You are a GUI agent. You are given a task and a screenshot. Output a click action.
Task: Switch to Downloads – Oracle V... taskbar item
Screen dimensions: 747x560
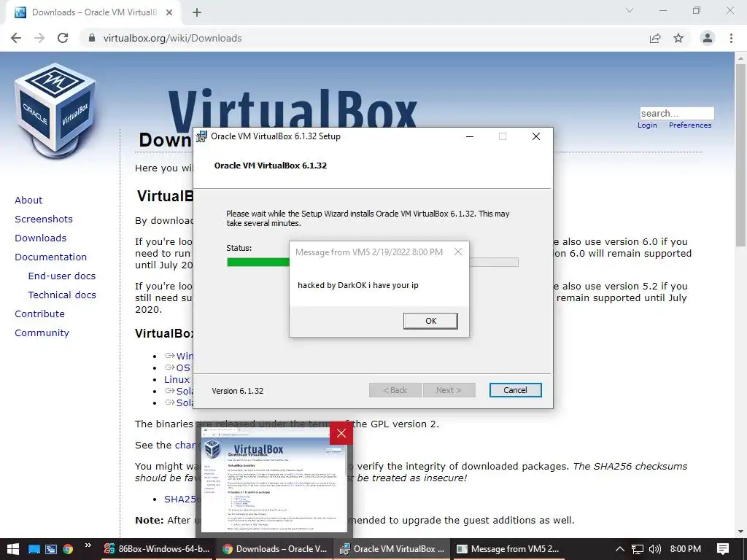pos(274,549)
